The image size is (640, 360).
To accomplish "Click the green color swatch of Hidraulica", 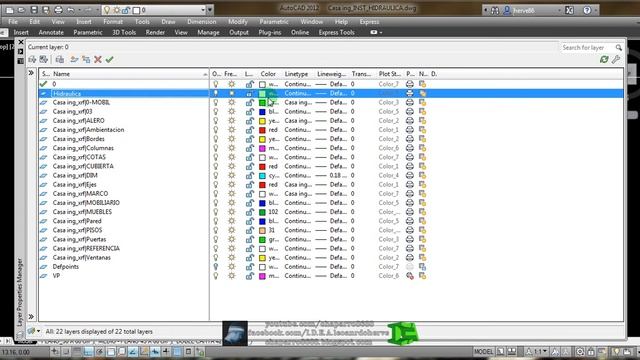I will [x=262, y=93].
